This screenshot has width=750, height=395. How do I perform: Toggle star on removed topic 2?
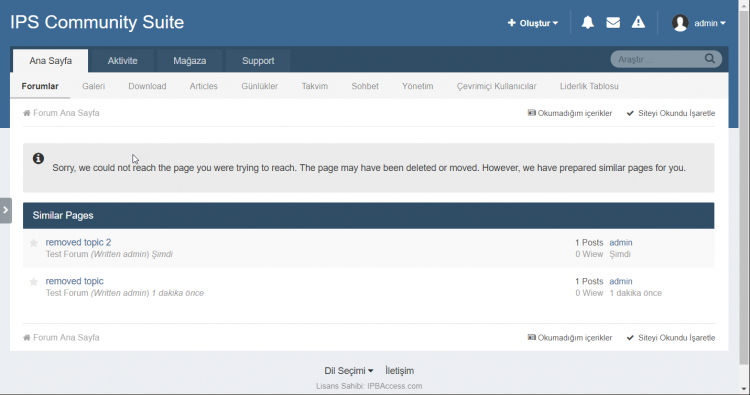(33, 243)
